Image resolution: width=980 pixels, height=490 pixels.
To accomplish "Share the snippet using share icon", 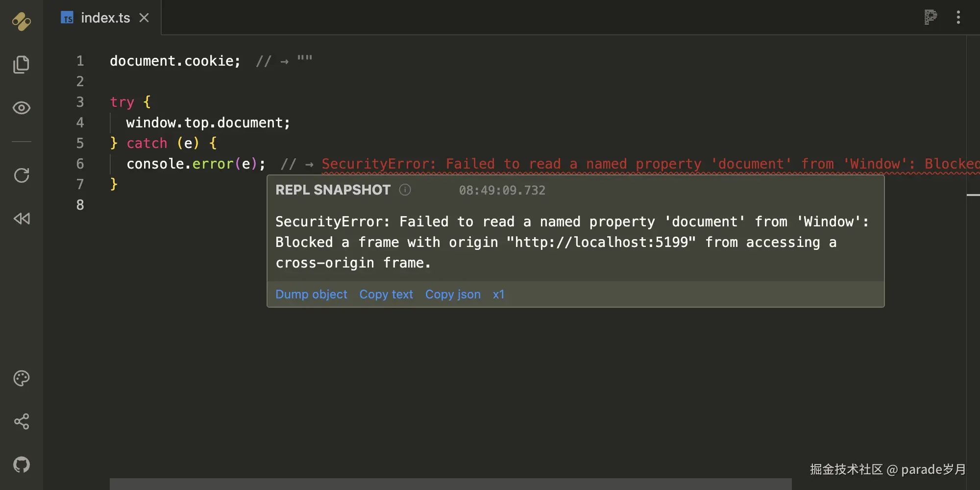I will [x=21, y=421].
